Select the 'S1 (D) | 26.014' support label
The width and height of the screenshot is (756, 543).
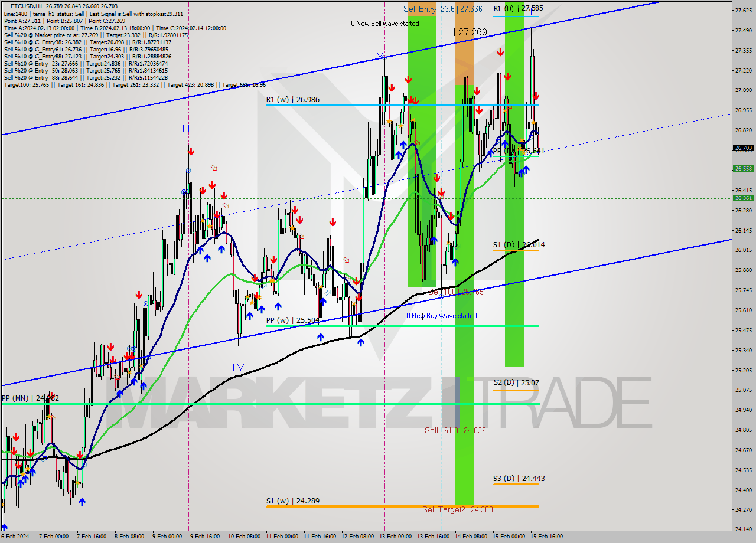[x=519, y=244]
